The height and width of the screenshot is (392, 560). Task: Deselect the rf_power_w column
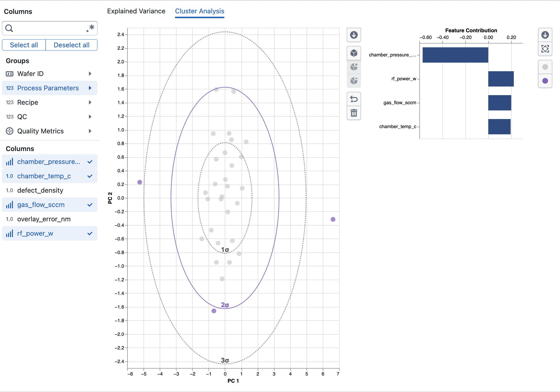tap(50, 234)
